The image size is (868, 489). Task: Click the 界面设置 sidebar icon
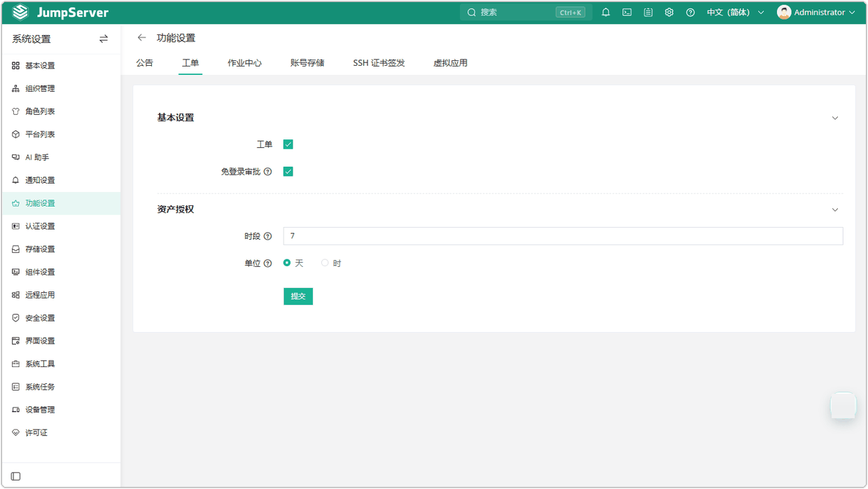tap(16, 341)
